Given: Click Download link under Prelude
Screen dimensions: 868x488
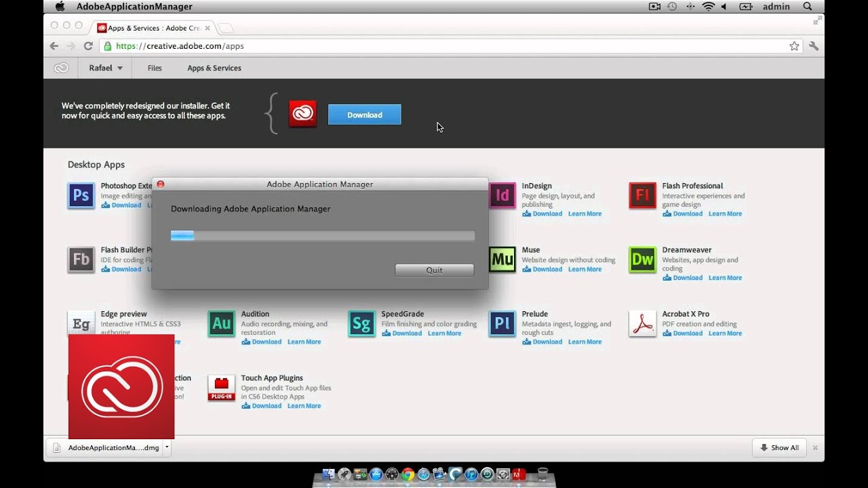Looking at the screenshot, I should [x=542, y=342].
